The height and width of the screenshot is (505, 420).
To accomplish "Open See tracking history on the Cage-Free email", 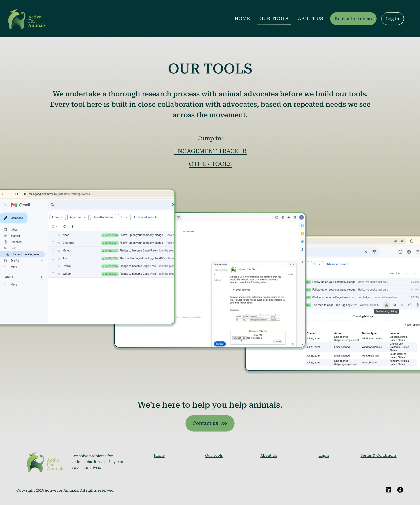I will click(387, 305).
